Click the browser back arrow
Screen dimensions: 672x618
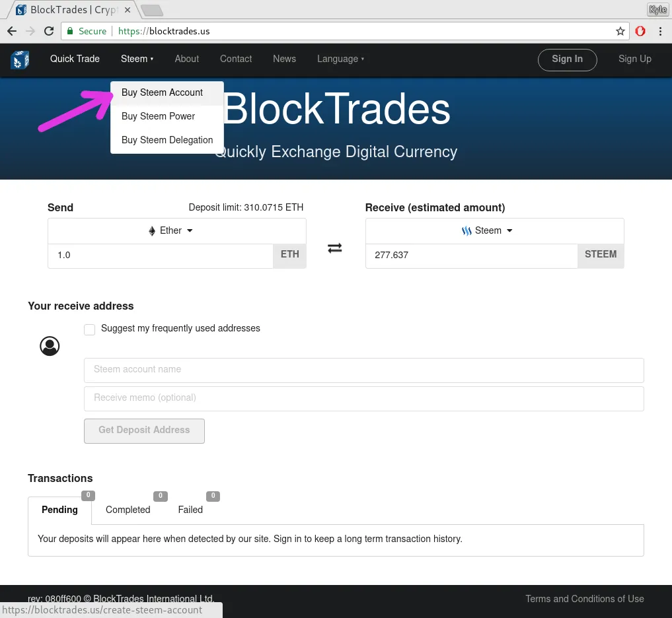[x=11, y=31]
